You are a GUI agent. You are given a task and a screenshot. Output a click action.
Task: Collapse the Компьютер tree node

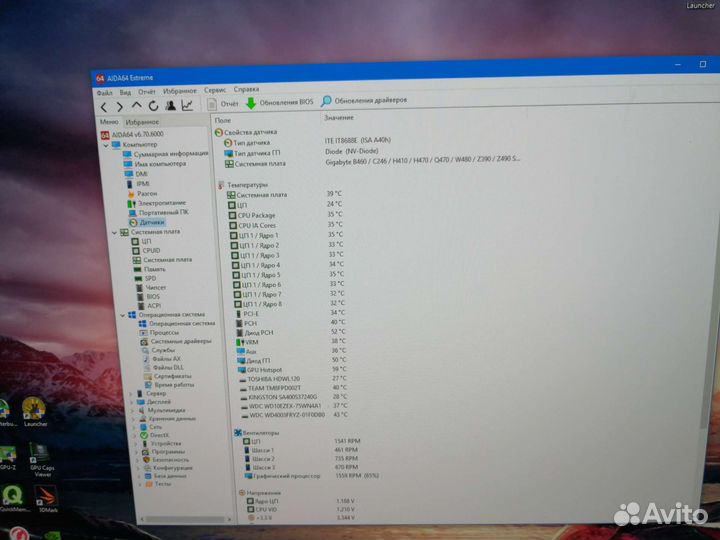(106, 146)
